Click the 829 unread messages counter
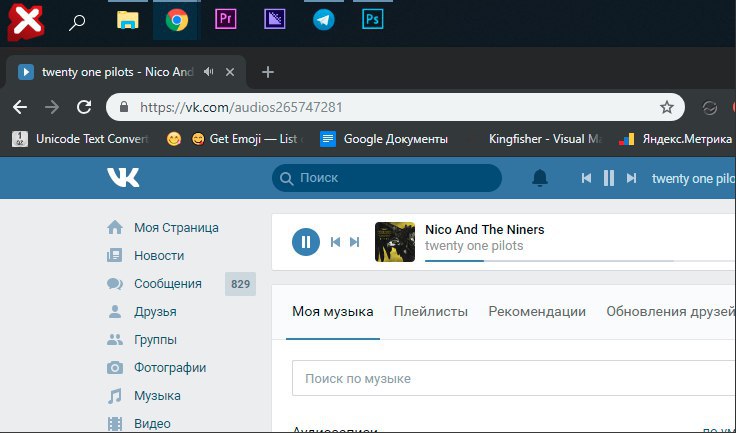Screen dimensions: 736x433 [240, 284]
